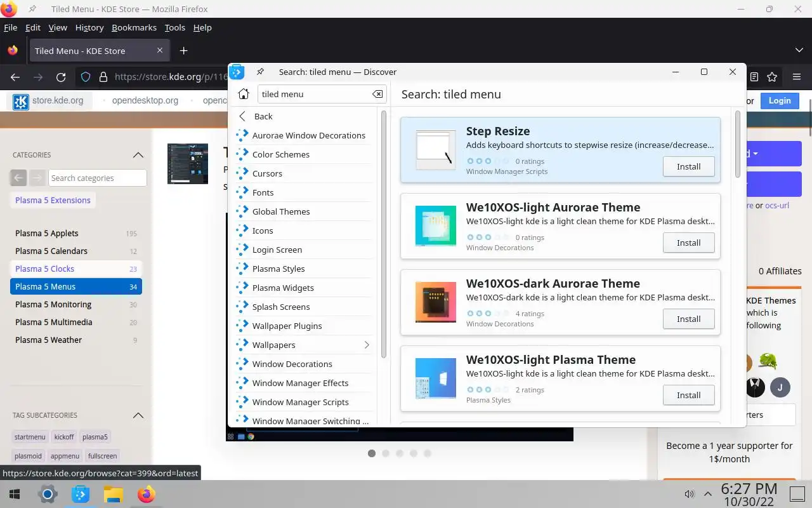Image resolution: width=812 pixels, height=508 pixels.
Task: Select Cursors category
Action: pyautogui.click(x=303, y=173)
